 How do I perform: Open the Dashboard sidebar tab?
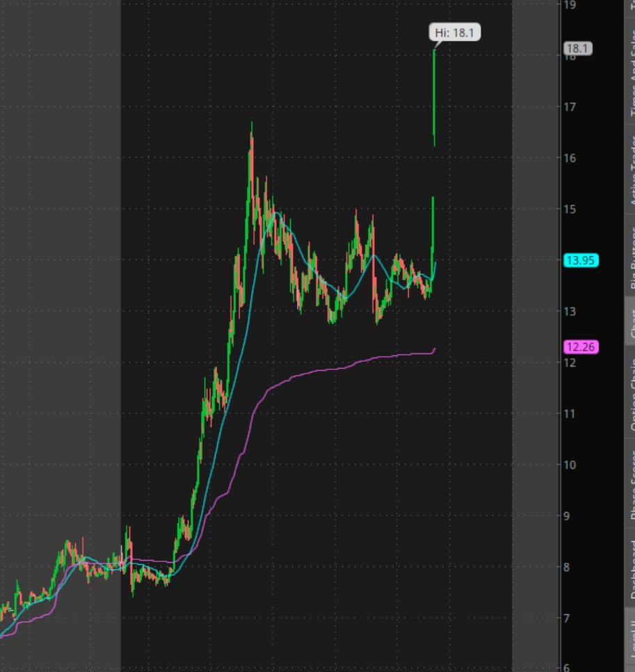[630, 569]
